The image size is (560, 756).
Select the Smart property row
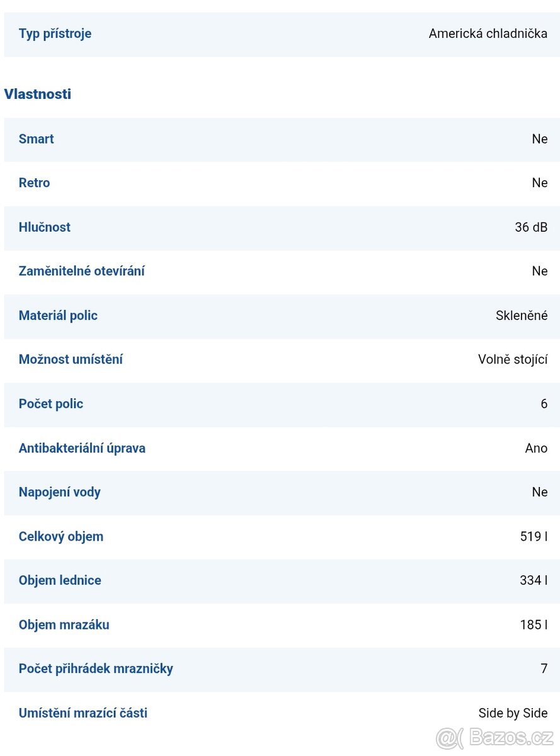[x=282, y=139]
